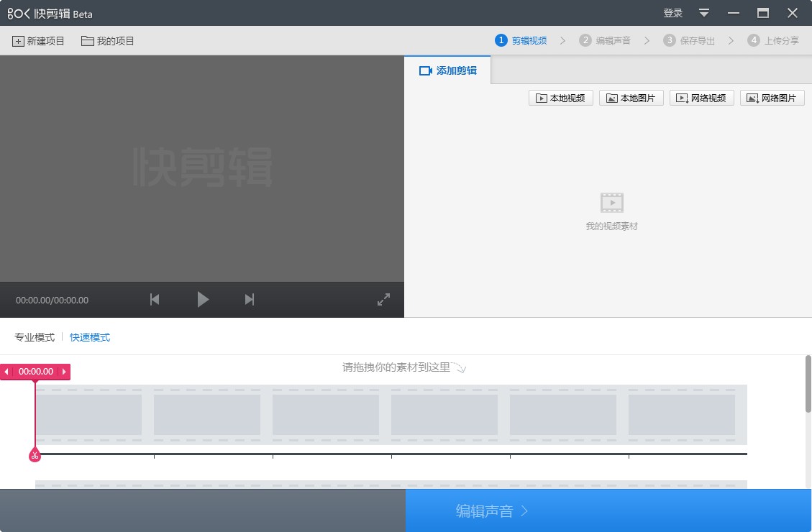Switch to 专业模式
Viewport: 812px width, 532px height.
[x=35, y=337]
